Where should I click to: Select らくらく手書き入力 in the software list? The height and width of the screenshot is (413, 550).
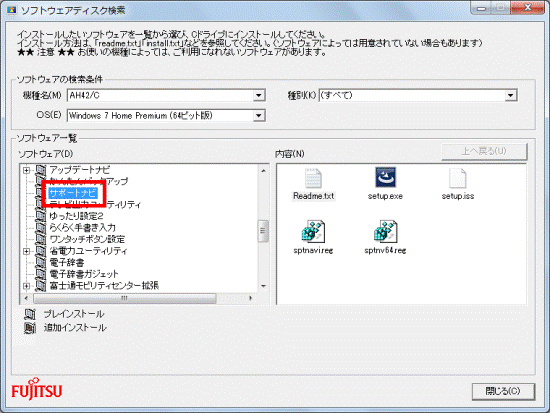[82, 228]
